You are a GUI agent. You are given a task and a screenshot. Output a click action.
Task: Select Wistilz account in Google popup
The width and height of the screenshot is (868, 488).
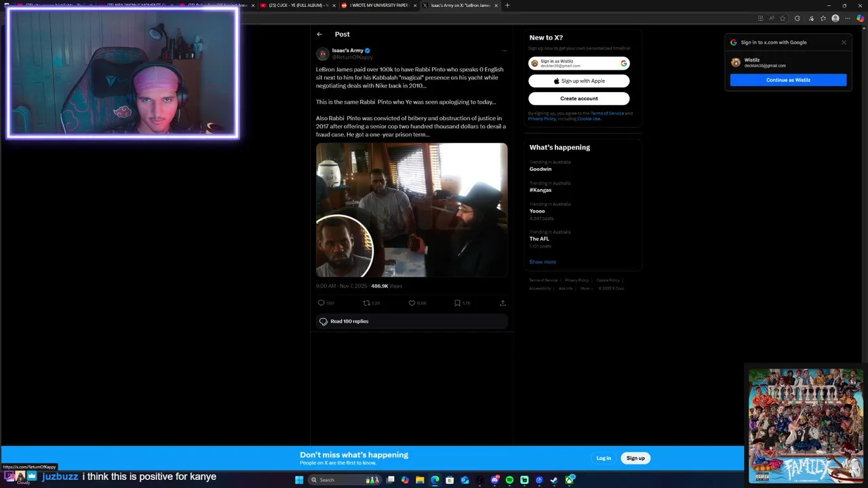click(x=788, y=62)
